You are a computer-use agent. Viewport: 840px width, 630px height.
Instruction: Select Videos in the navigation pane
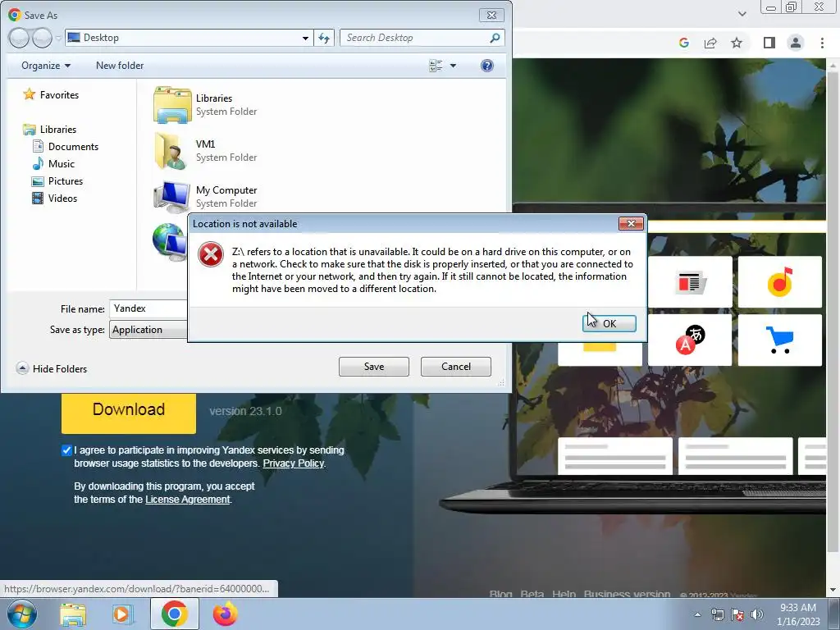tap(55, 199)
